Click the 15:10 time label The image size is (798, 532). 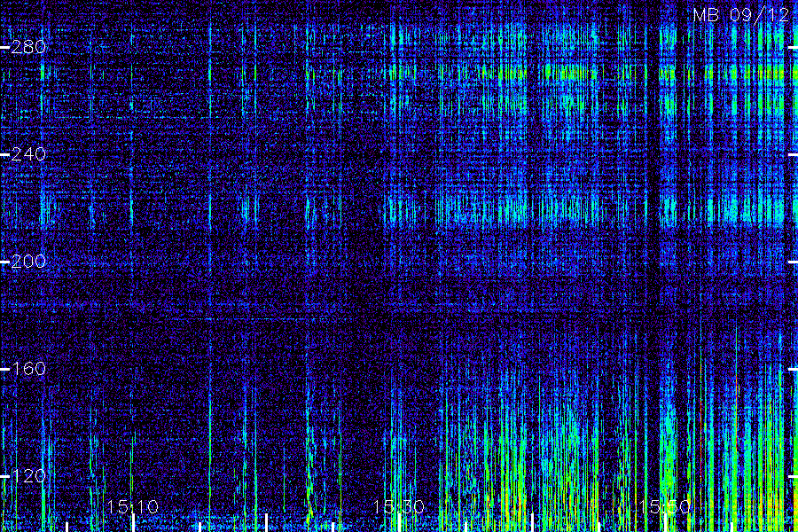coord(133,506)
